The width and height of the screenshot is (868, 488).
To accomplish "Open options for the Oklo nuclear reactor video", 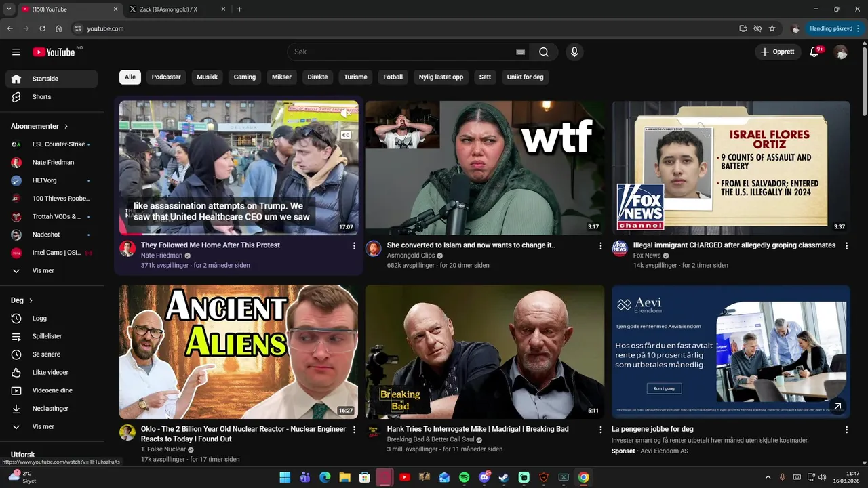I will [354, 430].
